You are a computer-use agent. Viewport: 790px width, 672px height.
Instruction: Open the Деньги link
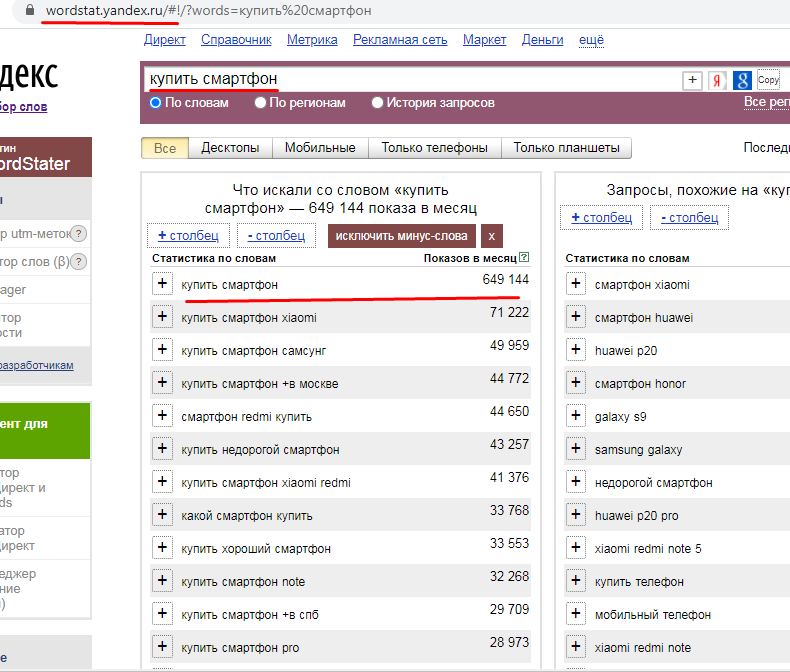pyautogui.click(x=543, y=40)
